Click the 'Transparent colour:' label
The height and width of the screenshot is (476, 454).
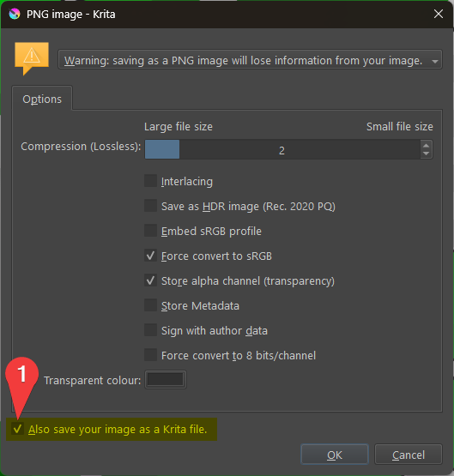click(x=93, y=381)
